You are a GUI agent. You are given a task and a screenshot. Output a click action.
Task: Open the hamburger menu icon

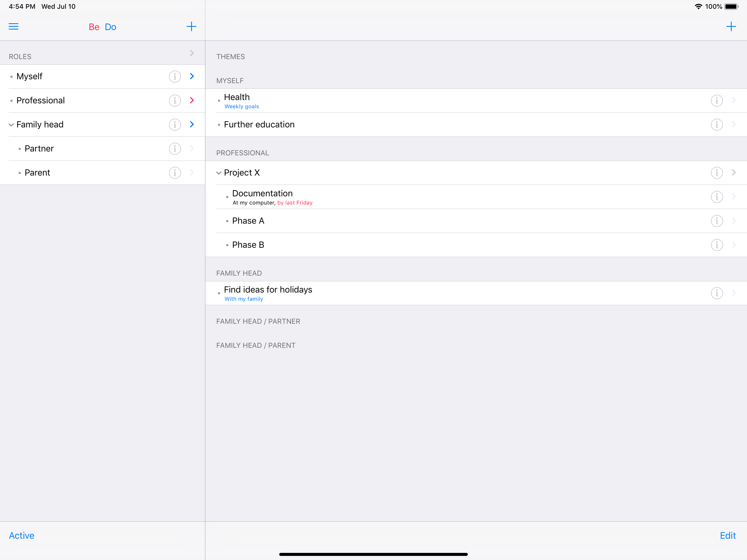point(13,27)
